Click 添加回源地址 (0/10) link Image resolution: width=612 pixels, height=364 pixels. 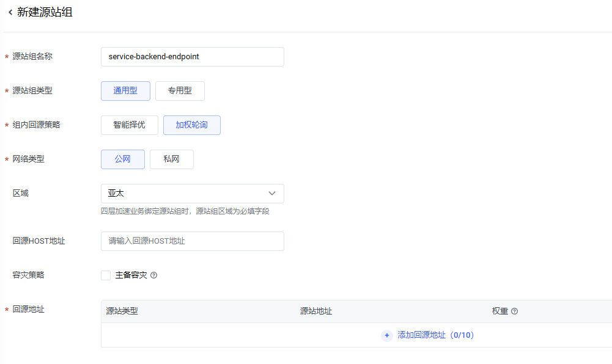435,335
